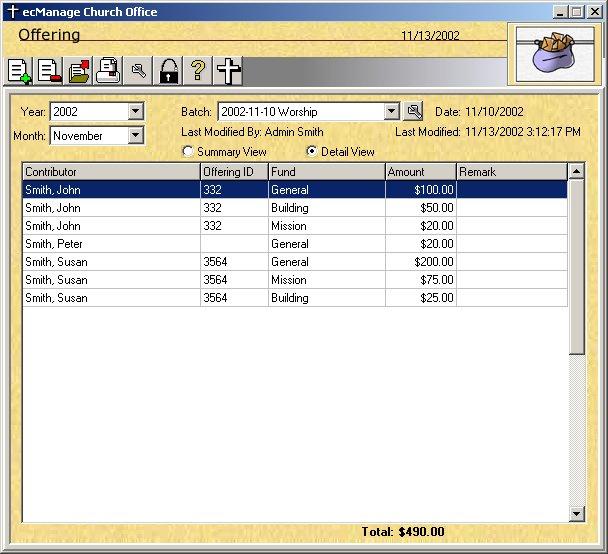
Task: Click the Last Modified By: Admin Smith text
Action: [x=252, y=132]
